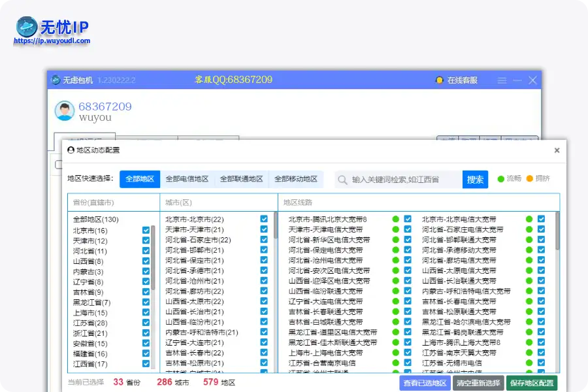Open the 在线客服 headset icon

(x=440, y=80)
